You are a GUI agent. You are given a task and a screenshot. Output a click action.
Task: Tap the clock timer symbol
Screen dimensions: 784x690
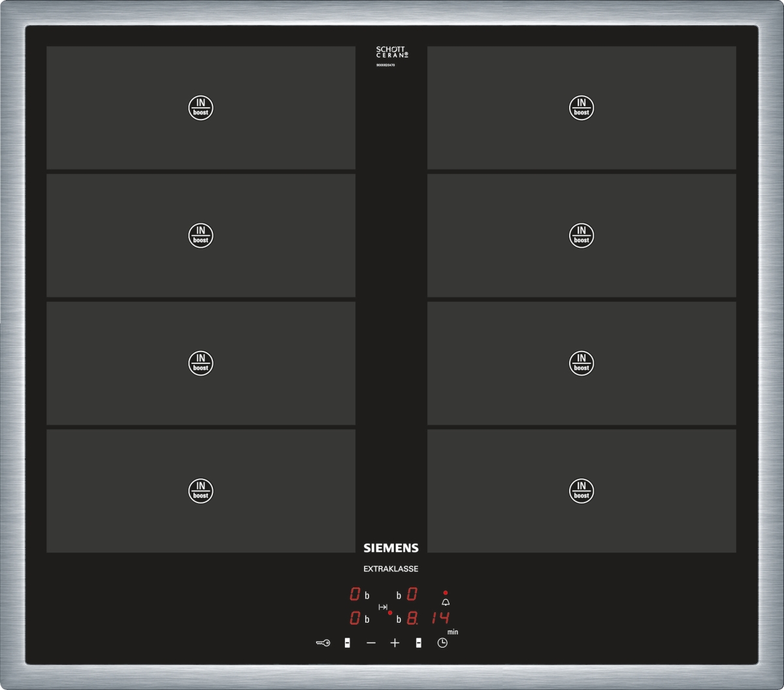point(442,643)
